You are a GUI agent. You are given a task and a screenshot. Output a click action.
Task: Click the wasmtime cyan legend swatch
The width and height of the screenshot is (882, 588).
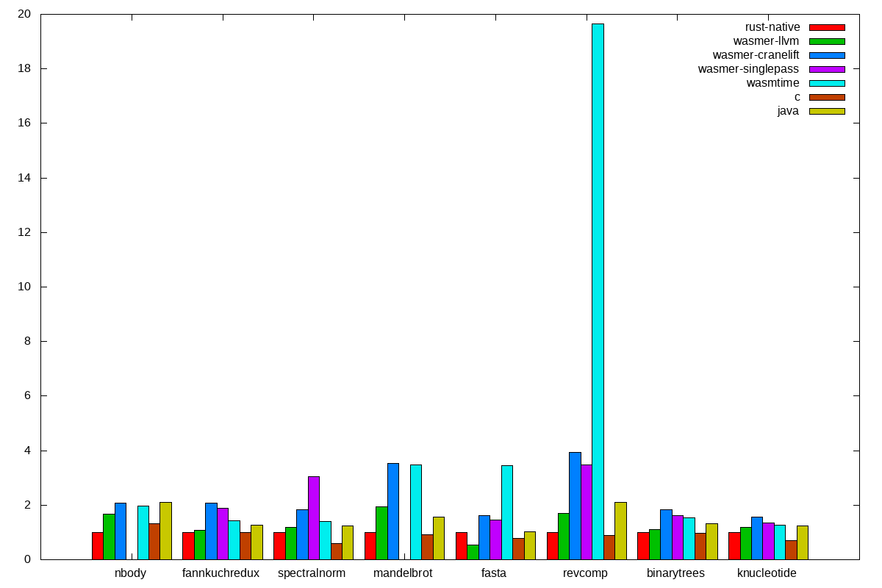click(827, 83)
